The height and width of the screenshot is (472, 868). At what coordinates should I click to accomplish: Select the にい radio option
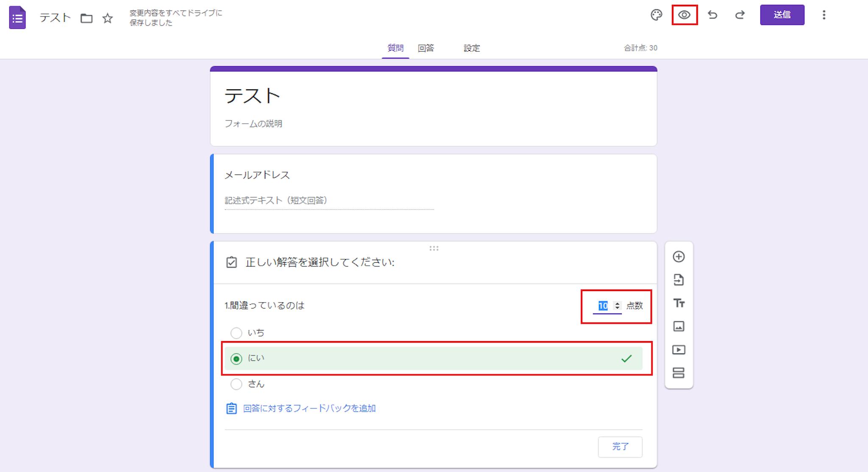(x=236, y=359)
